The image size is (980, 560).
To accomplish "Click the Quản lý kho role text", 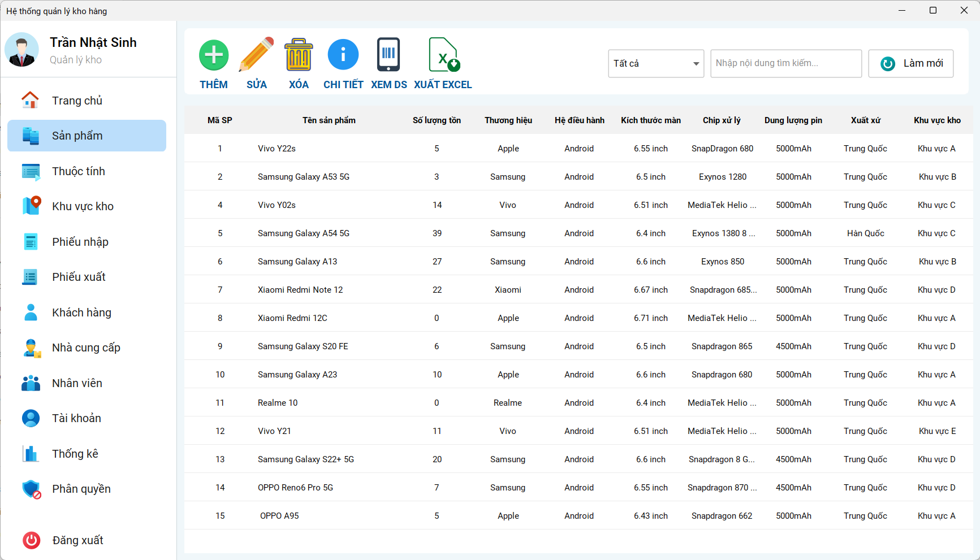I will [76, 60].
